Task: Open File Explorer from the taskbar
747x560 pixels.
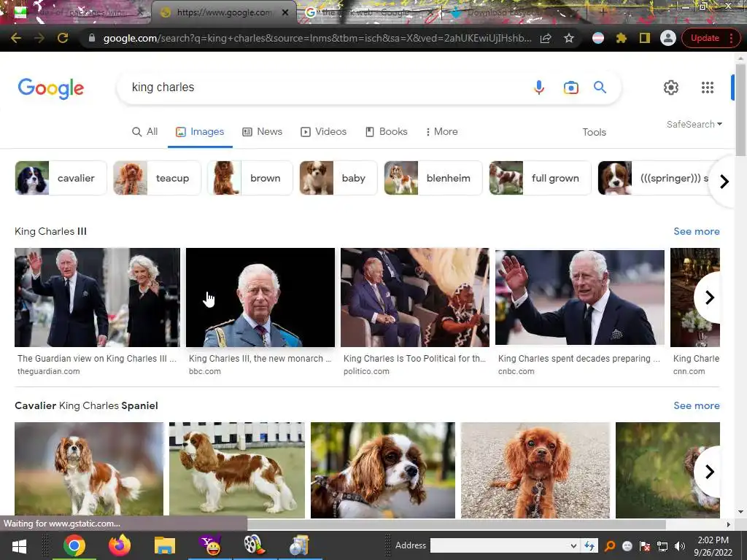Action: tap(165, 545)
